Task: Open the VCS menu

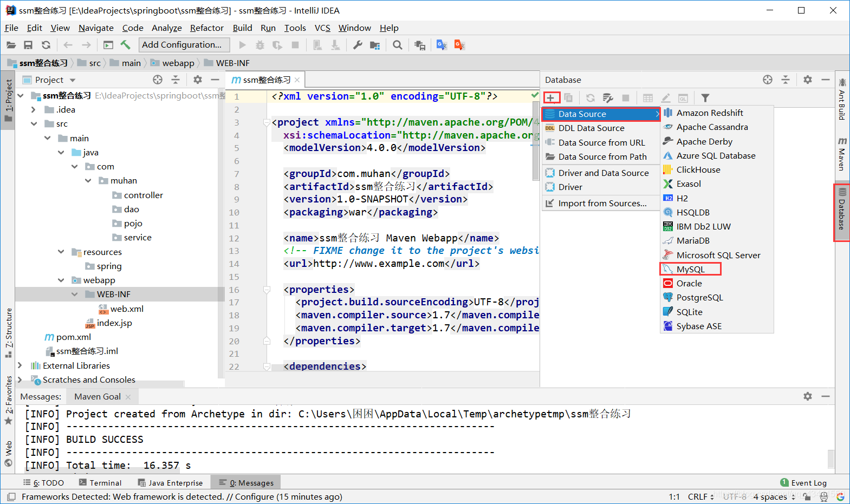Action: pos(322,28)
